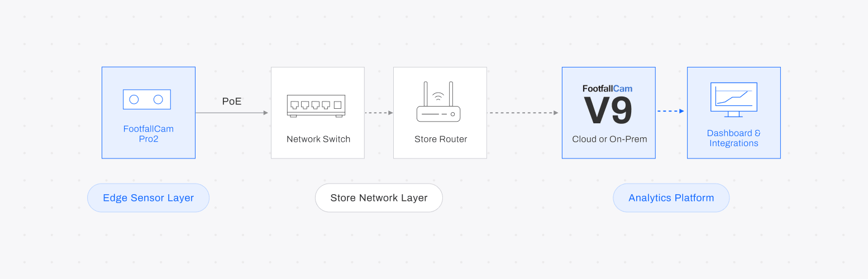868x279 pixels.
Task: Select the Store Network Layer pill
Action: pos(379,198)
